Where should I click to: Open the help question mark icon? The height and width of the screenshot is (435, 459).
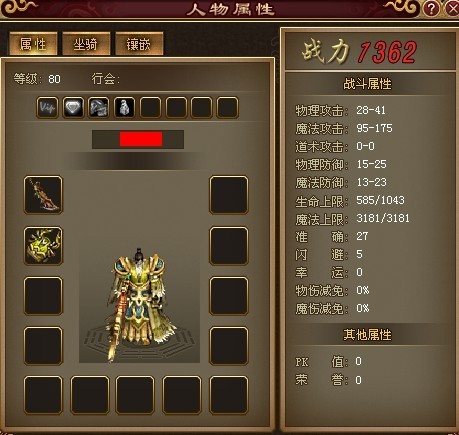[431, 8]
